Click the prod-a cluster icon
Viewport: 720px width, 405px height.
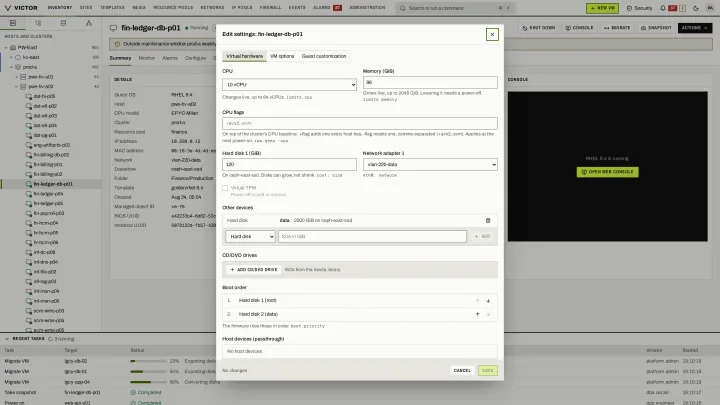pos(18,67)
